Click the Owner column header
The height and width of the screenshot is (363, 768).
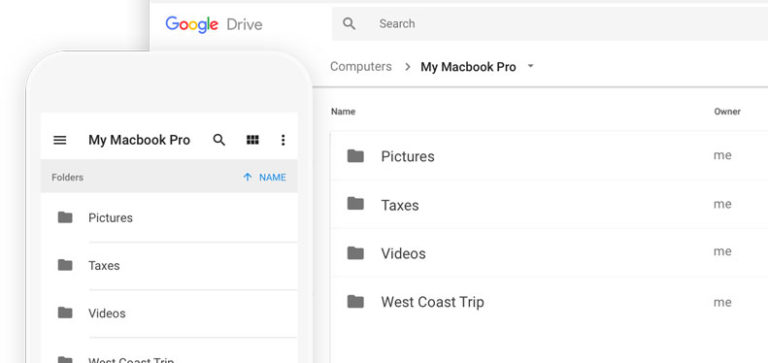[727, 112]
